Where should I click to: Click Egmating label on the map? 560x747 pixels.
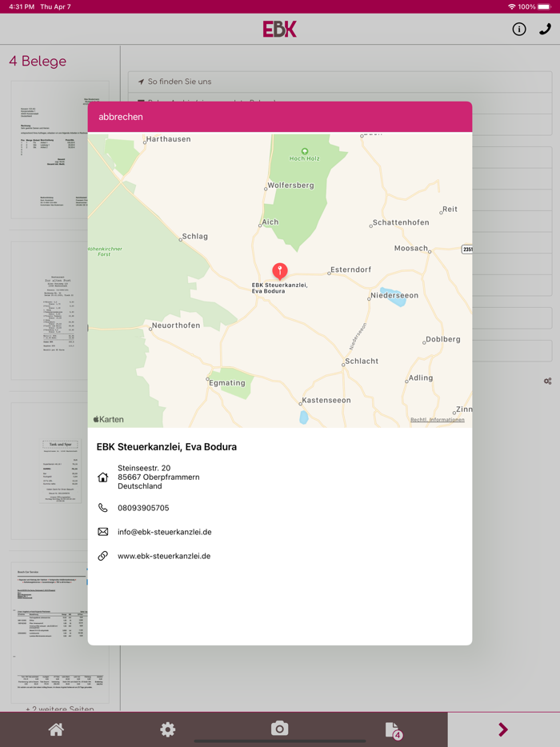[x=227, y=382]
